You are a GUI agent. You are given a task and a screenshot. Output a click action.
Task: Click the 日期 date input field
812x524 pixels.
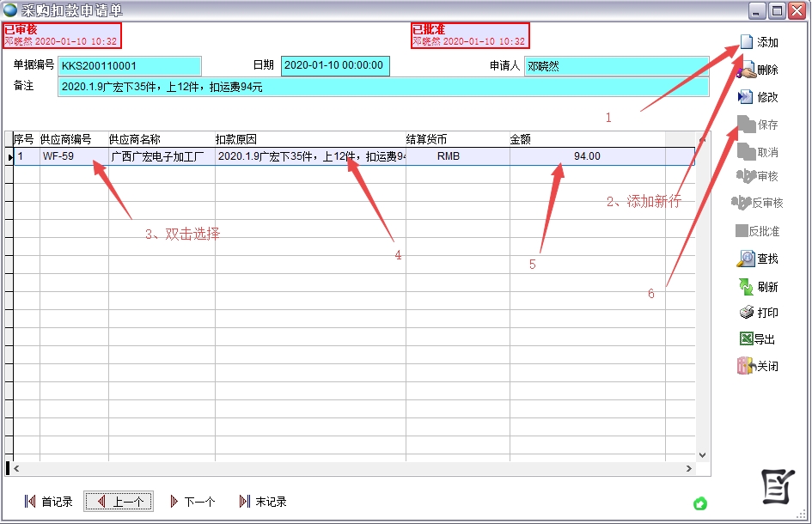click(x=335, y=66)
